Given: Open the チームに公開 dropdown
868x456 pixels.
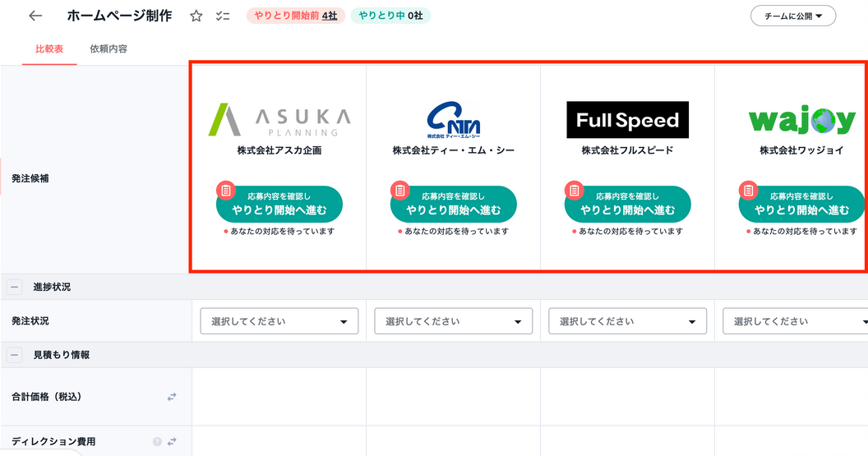Looking at the screenshot, I should point(793,16).
